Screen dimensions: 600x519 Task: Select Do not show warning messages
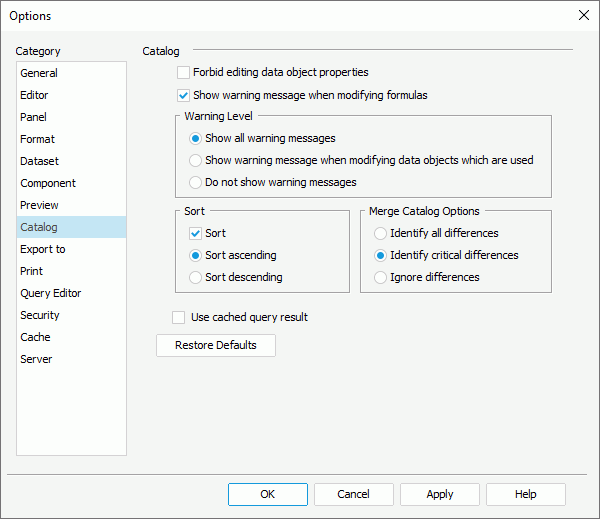[195, 183]
